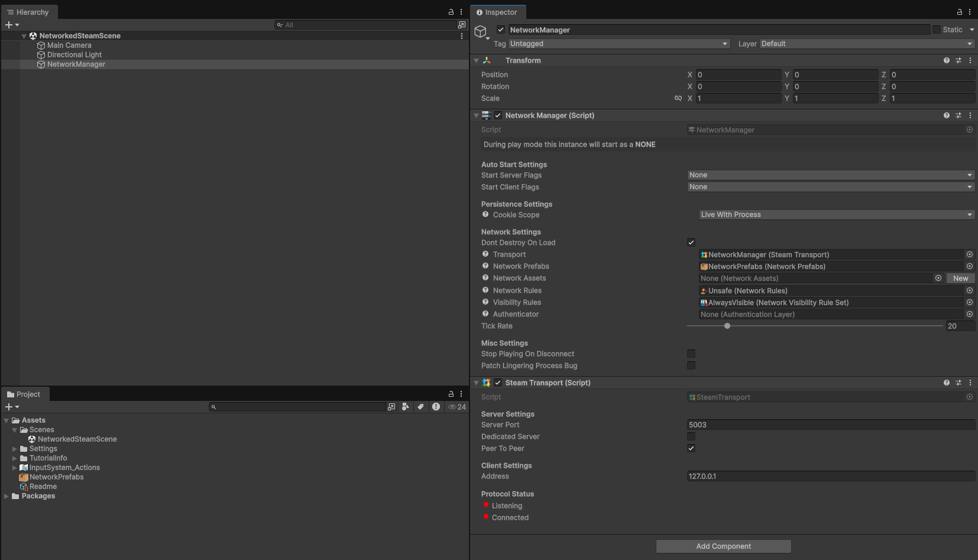Click the Server Port input field

pyautogui.click(x=830, y=425)
